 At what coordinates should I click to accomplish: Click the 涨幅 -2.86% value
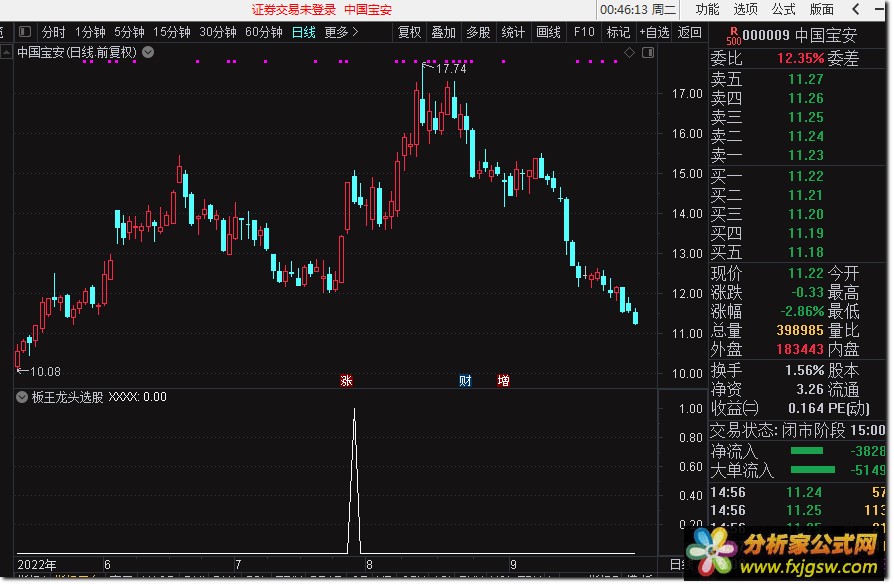pyautogui.click(x=802, y=311)
